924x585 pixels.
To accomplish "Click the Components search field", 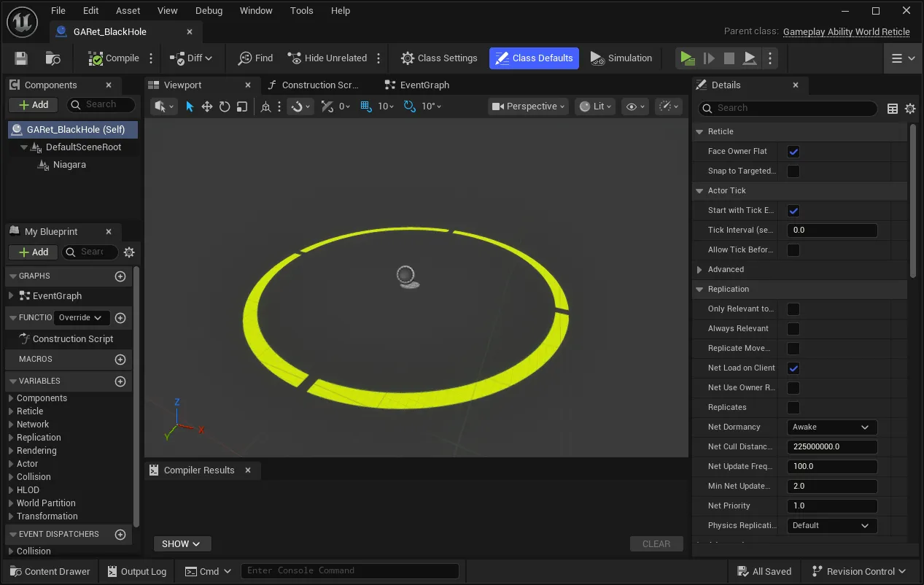I will 101,105.
